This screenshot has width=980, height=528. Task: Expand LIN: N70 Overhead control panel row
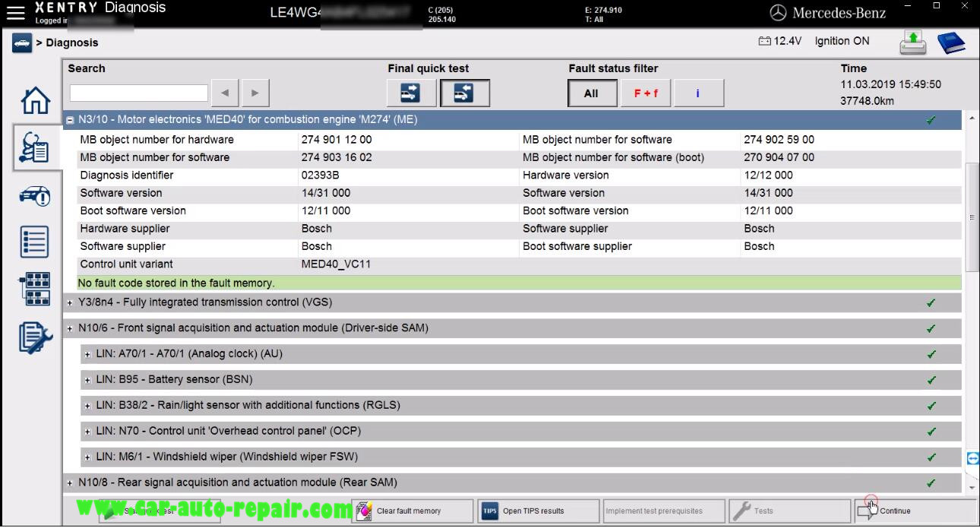pos(88,432)
